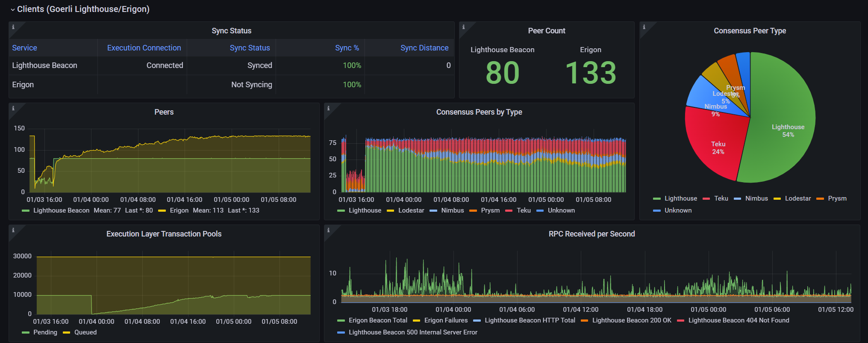The height and width of the screenshot is (343, 868).
Task: Sort table by Service column
Action: (x=24, y=48)
